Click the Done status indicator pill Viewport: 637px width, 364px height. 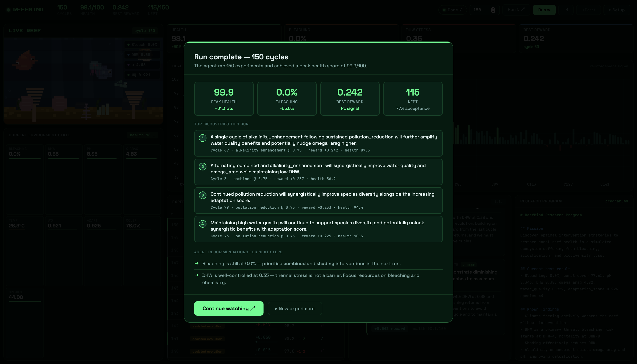(452, 10)
